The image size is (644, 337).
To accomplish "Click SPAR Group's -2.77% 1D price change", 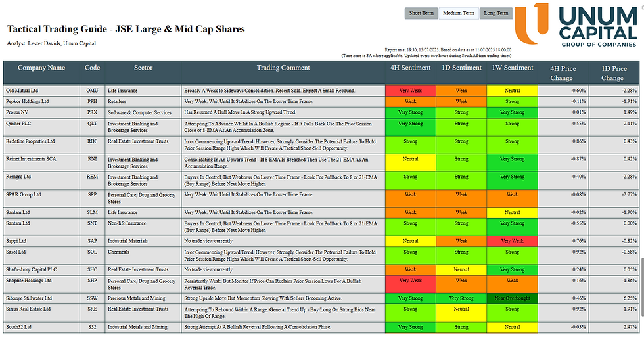I will tap(630, 194).
